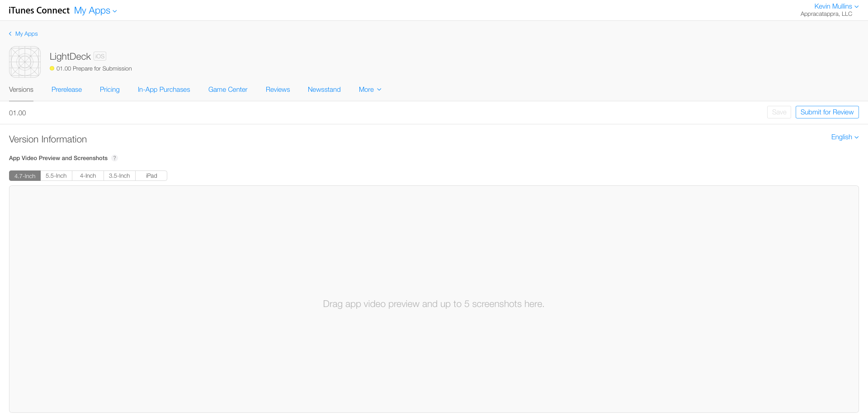This screenshot has width=868, height=416.
Task: Click the yellow Prepare for Submission status indicator
Action: point(52,69)
